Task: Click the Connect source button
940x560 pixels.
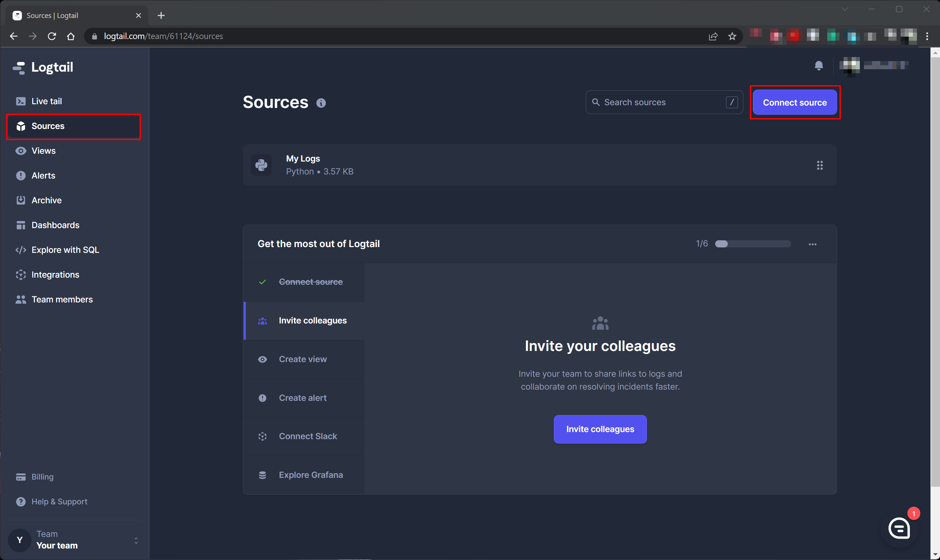Action: point(794,102)
